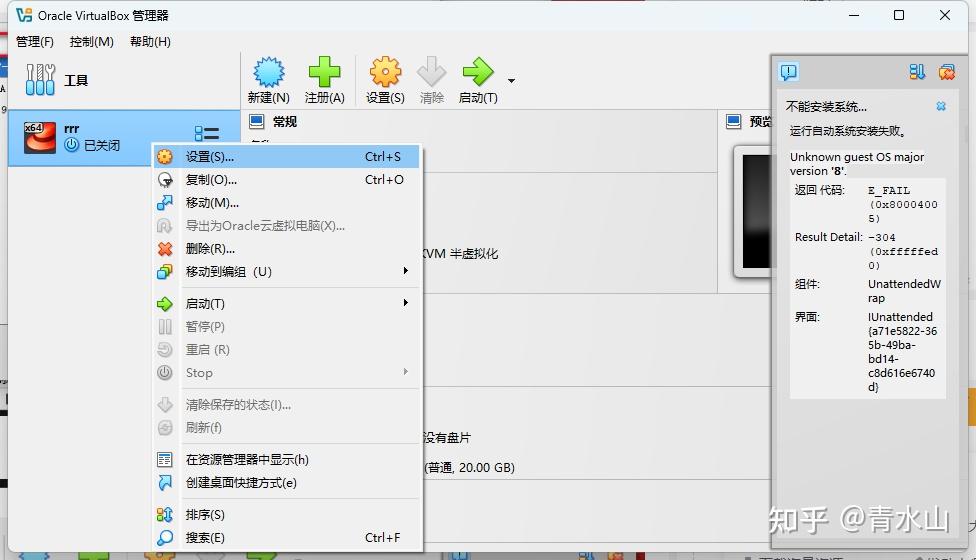Click green arrow icon beside 启动(T) menu entry
This screenshot has height=560, width=976.
(165, 304)
